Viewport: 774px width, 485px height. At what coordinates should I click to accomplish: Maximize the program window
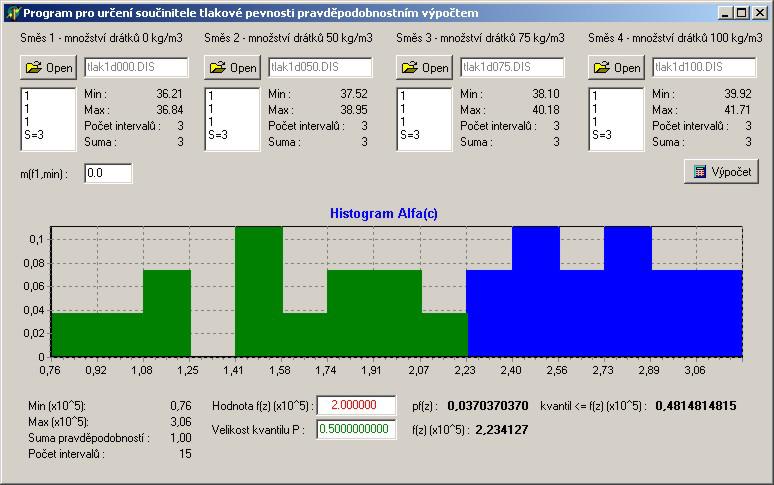point(741,13)
